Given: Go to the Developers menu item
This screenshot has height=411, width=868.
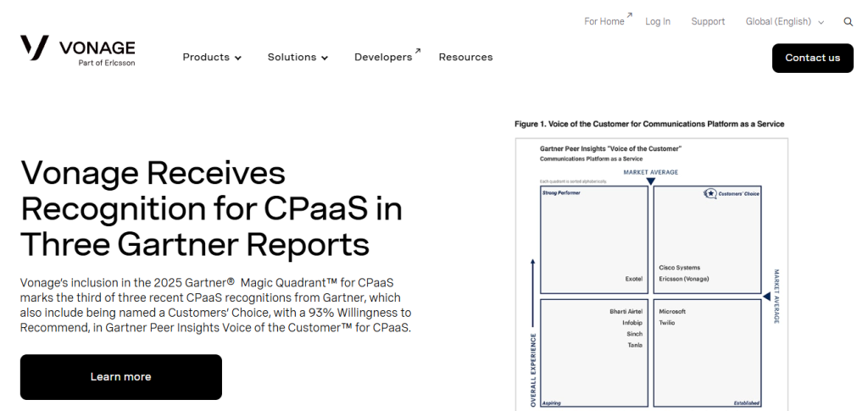Looking at the screenshot, I should 383,58.
